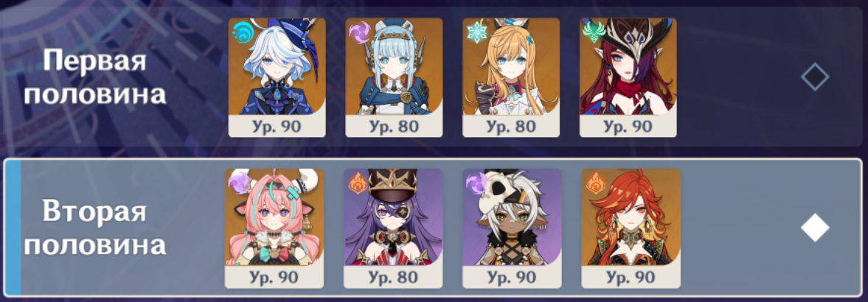Click the Cryo snowflake element icon
The width and height of the screenshot is (868, 302).
click(x=476, y=32)
